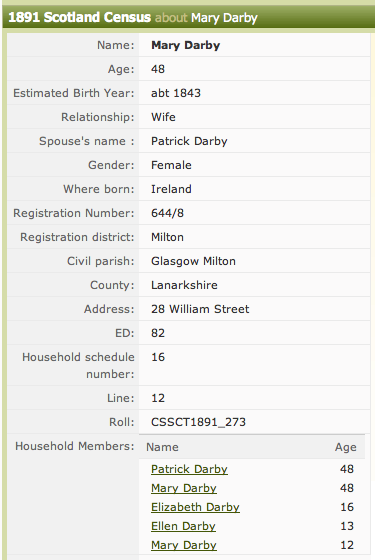Click the Name column header in household table
This screenshot has width=375, height=560.
coord(162,447)
